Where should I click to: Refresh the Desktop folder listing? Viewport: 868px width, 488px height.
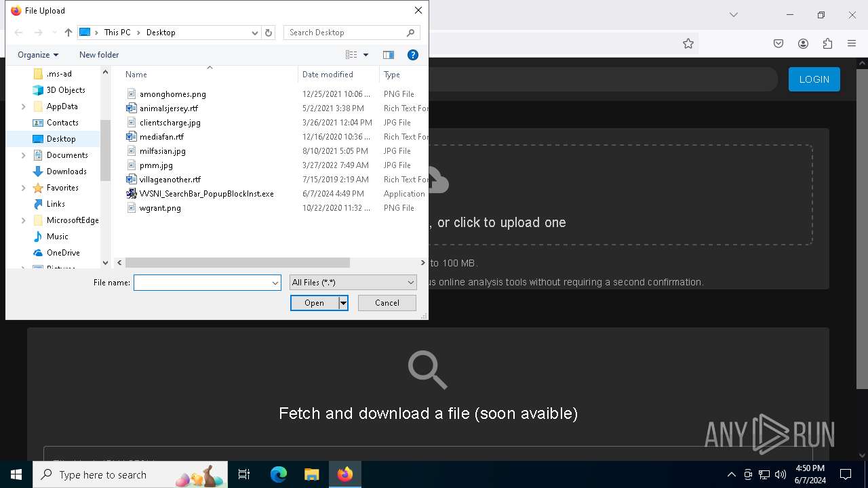(x=269, y=33)
